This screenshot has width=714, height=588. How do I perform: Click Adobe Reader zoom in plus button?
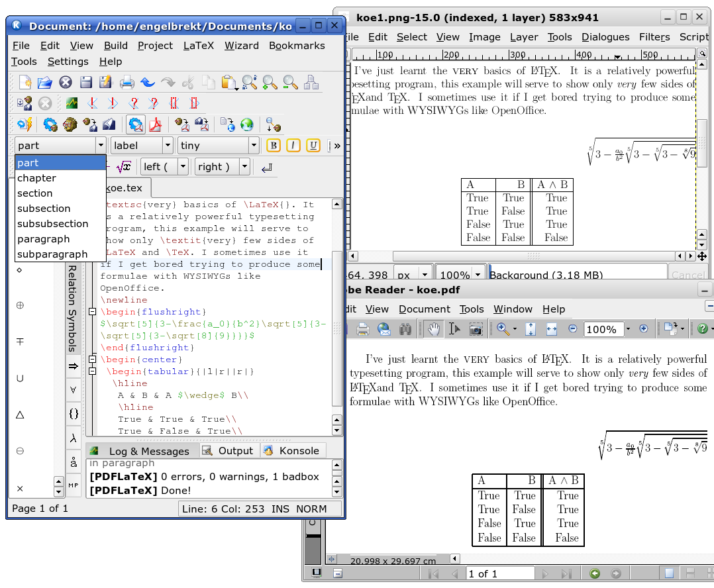click(643, 328)
